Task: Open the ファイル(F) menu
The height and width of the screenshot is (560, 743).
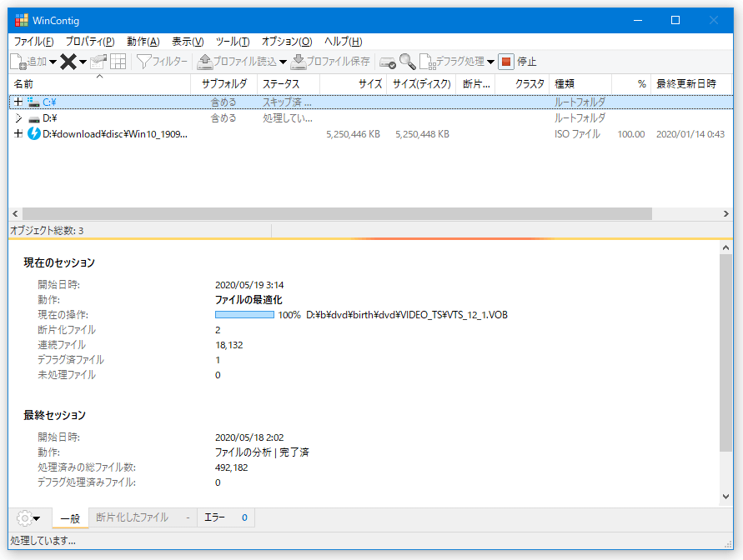Action: [33, 42]
